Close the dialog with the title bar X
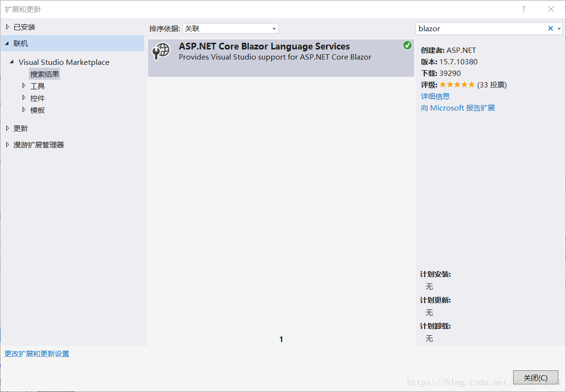The height and width of the screenshot is (392, 566). coord(551,10)
